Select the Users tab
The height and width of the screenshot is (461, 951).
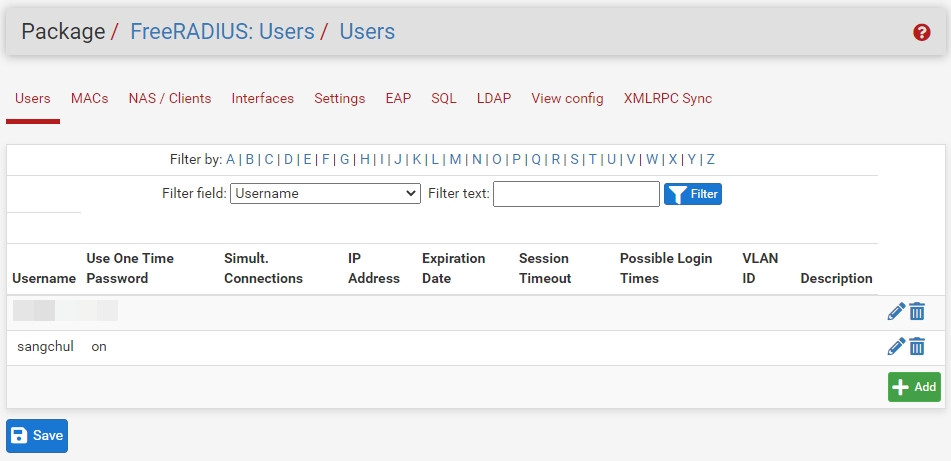pos(33,98)
